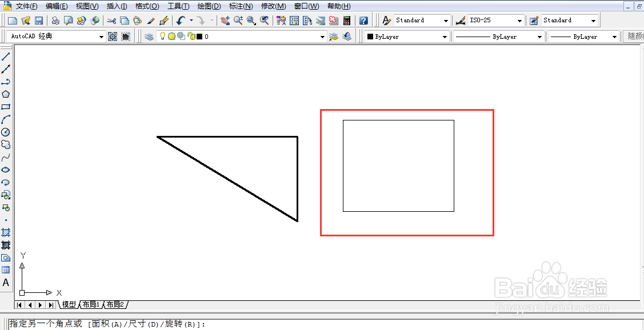This screenshot has width=644, height=330.
Task: Select the Rectangle tool
Action: [6, 107]
